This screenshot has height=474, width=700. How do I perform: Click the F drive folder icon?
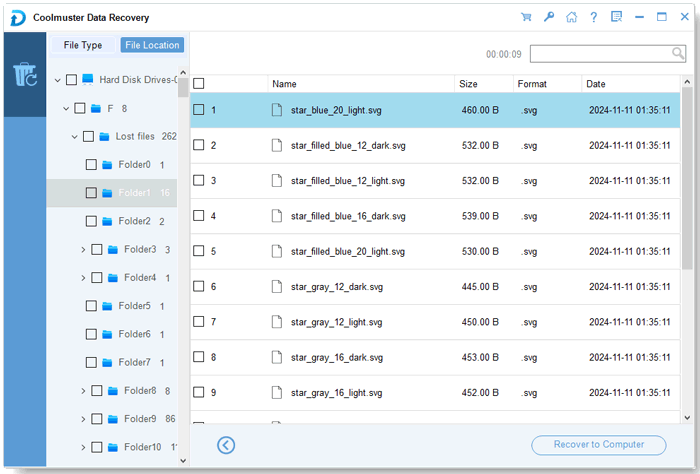pyautogui.click(x=96, y=108)
